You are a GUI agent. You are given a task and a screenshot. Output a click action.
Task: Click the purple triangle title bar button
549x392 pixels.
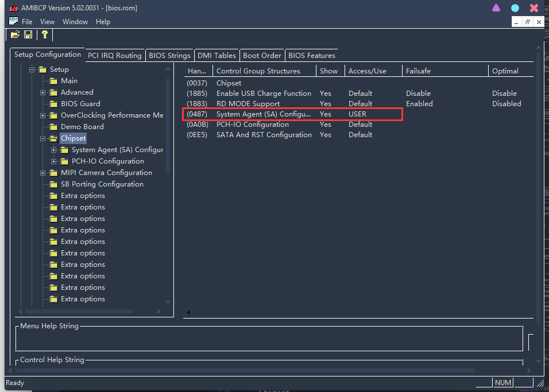coord(496,7)
